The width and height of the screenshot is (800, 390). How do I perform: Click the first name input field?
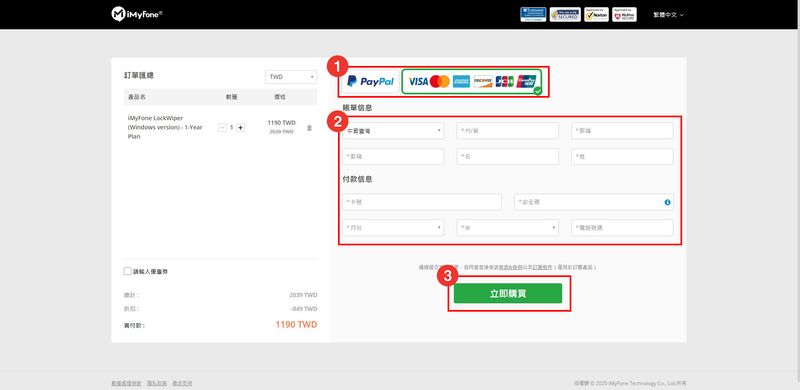(508, 157)
